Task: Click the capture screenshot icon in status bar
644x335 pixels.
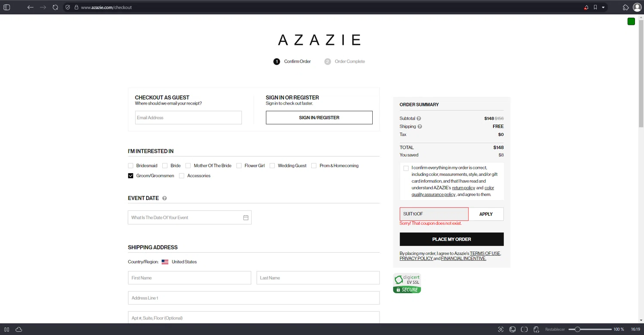Action: pyautogui.click(x=501, y=329)
